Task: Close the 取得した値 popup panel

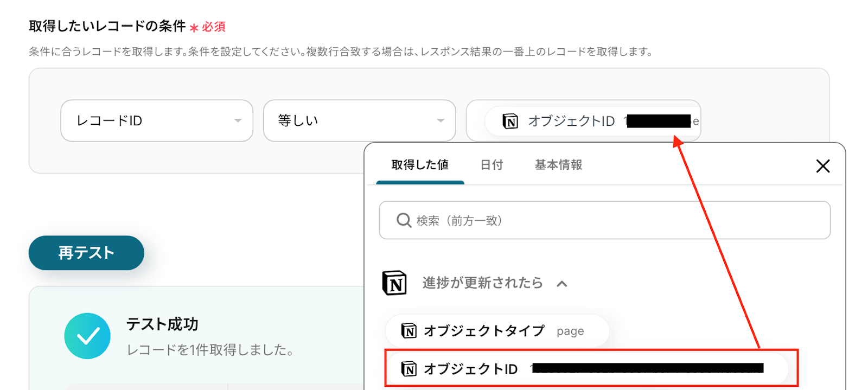Action: click(822, 166)
